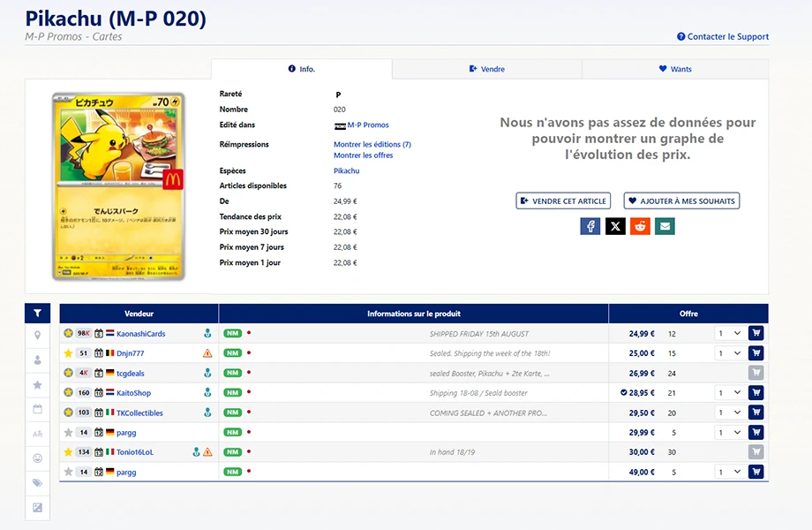
Task: Add pargg 29,99 € offer to cart
Action: click(x=756, y=432)
